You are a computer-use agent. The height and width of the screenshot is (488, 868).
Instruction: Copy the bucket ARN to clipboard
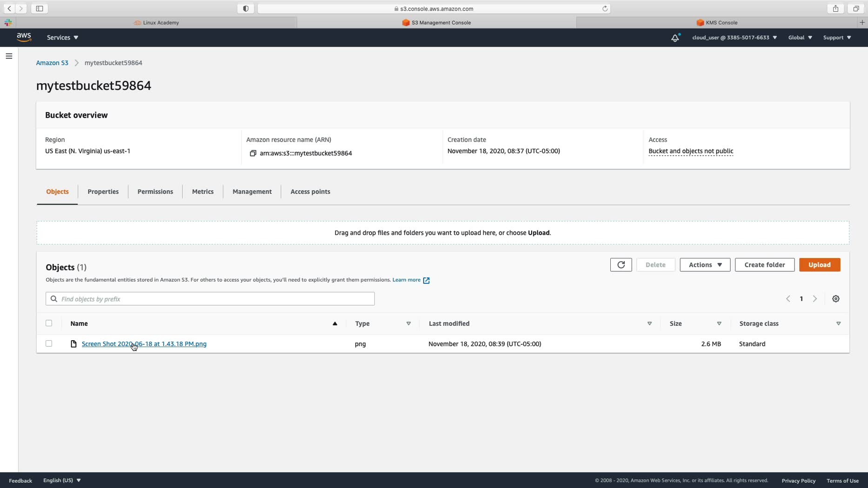pyautogui.click(x=253, y=153)
